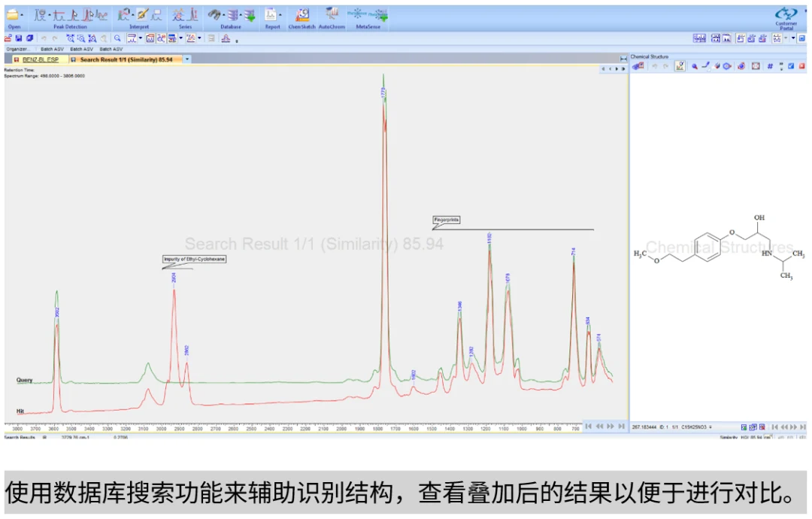Screen dimensions: 812x519
Task: Toggle the single spectrum view icon
Action: point(726,38)
